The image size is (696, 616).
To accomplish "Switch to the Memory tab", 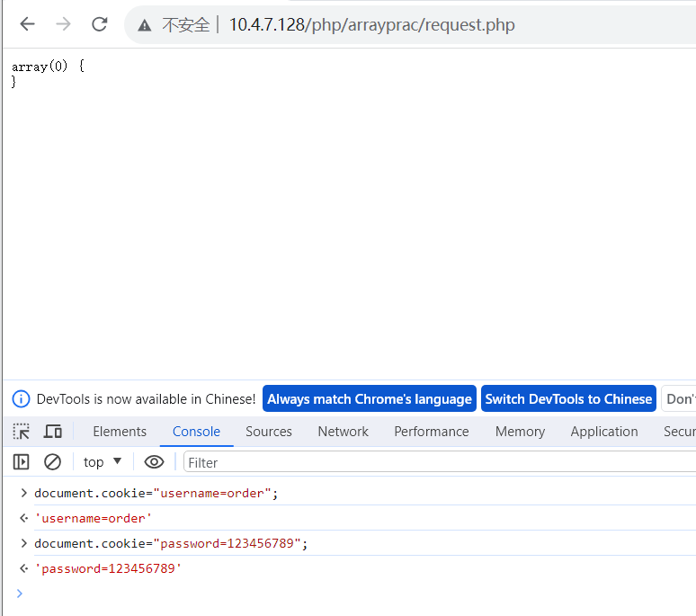I will point(520,432).
